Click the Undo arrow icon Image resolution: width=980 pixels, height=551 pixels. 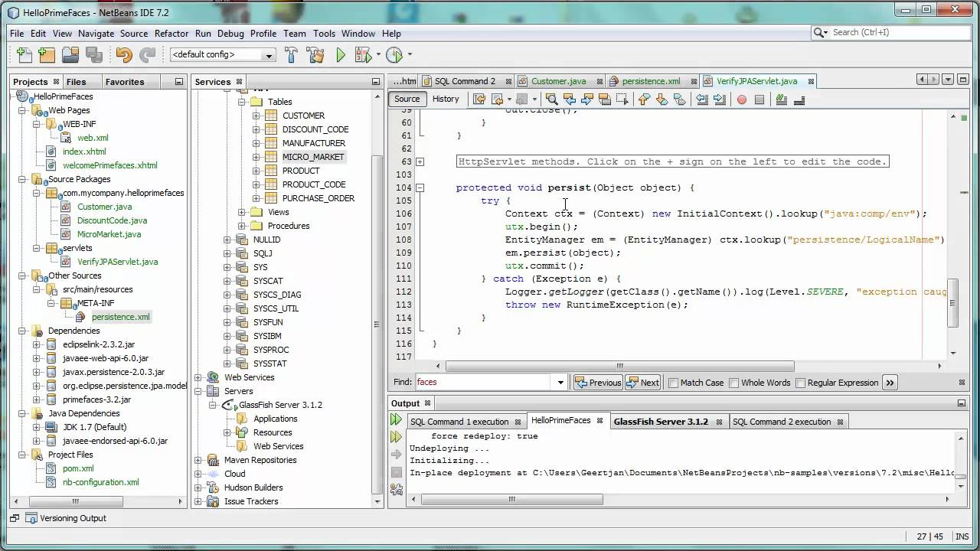[123, 55]
